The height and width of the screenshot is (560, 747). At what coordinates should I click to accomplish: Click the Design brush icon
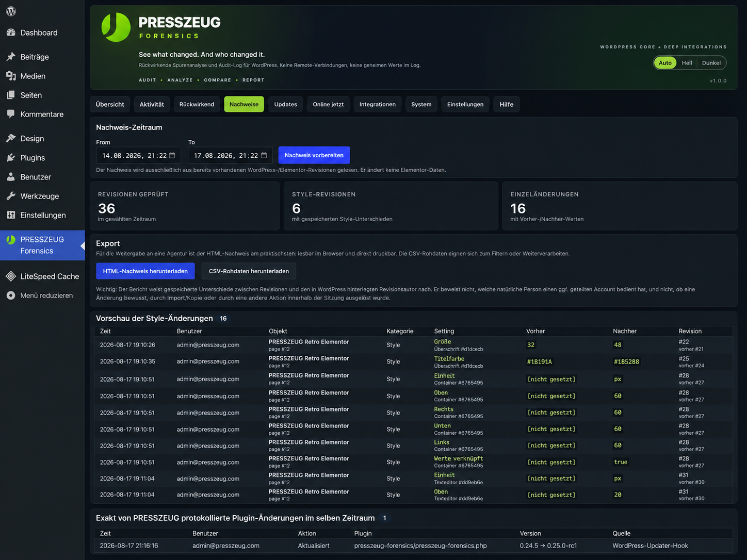(x=11, y=138)
